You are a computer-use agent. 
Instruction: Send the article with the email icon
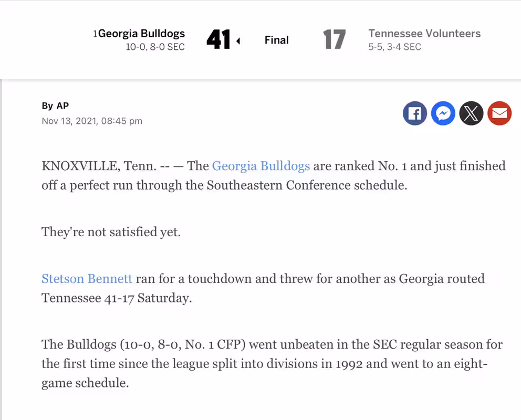coord(499,113)
